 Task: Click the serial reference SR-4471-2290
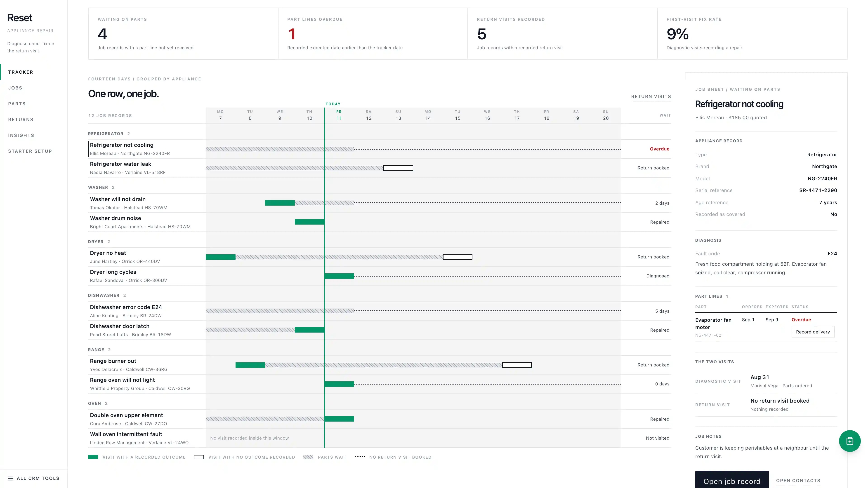pos(818,190)
